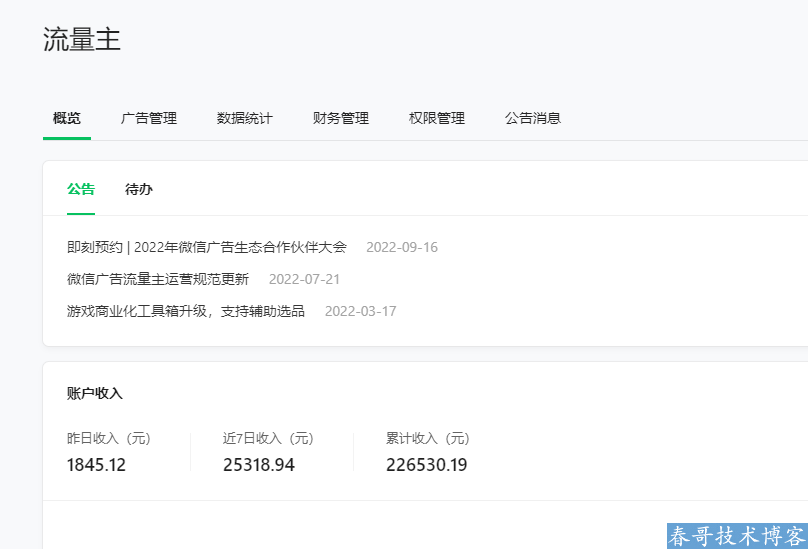Open the 微信广告流量主运营规范更新 announcement

pos(158,279)
